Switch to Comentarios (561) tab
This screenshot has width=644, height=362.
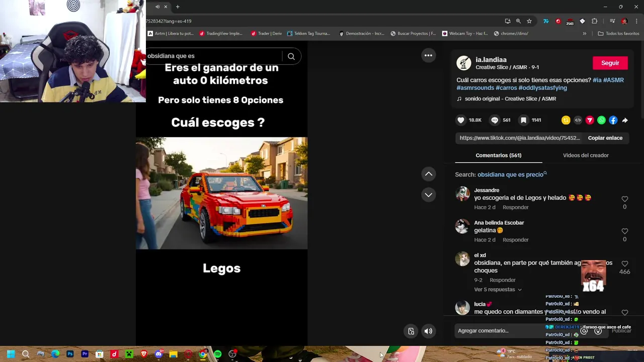pos(499,155)
